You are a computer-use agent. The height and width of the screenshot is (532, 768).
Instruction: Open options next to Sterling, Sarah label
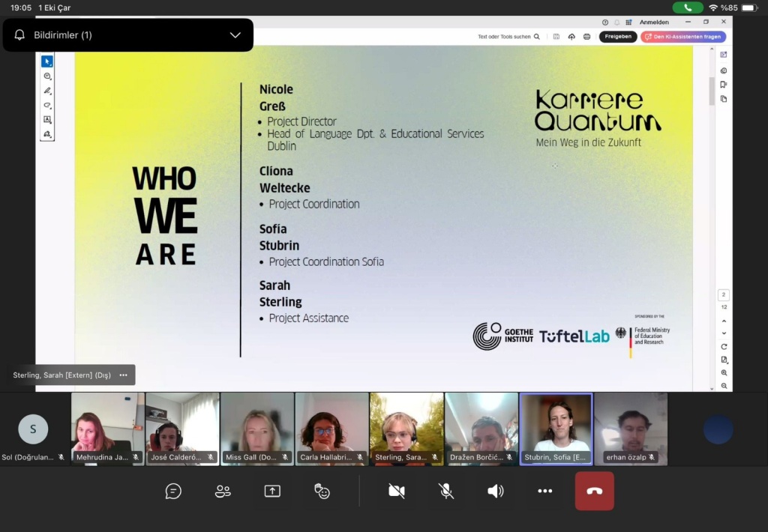[124, 375]
